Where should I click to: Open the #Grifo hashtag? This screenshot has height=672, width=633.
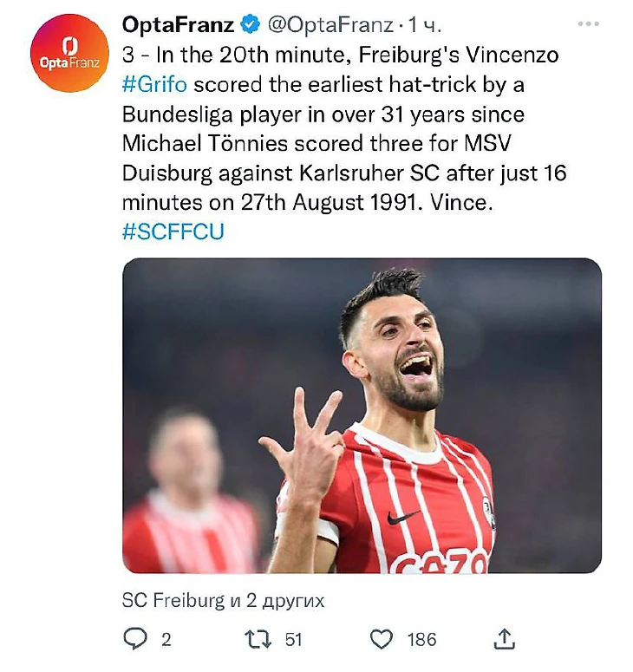coord(153,86)
